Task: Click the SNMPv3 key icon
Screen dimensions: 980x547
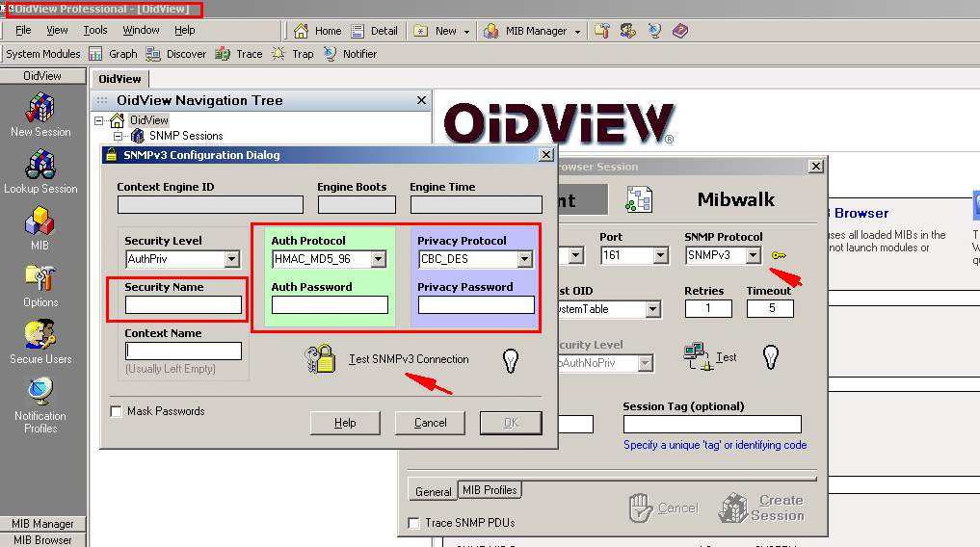Action: point(779,255)
